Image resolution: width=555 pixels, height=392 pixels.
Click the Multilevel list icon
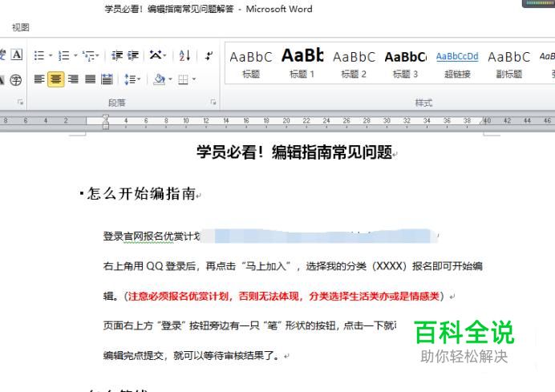pos(87,55)
